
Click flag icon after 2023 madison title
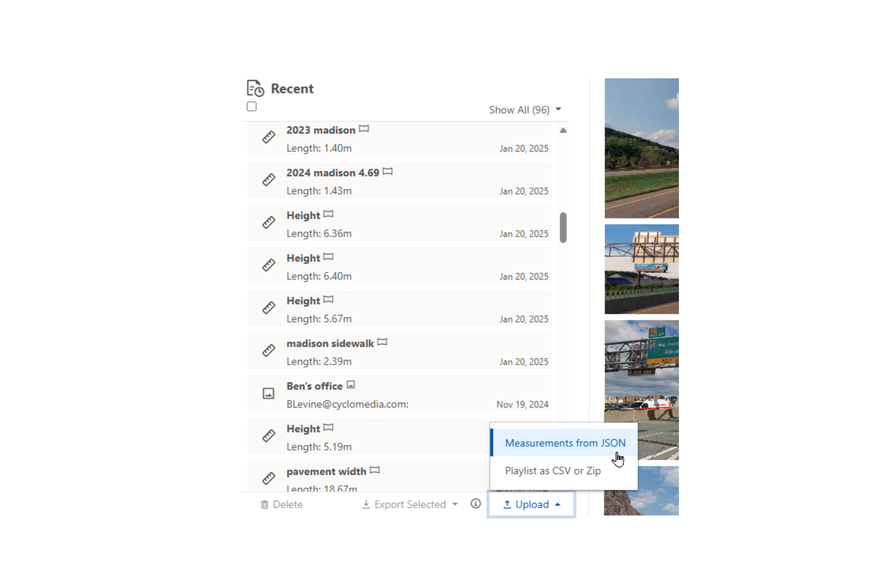pos(364,129)
